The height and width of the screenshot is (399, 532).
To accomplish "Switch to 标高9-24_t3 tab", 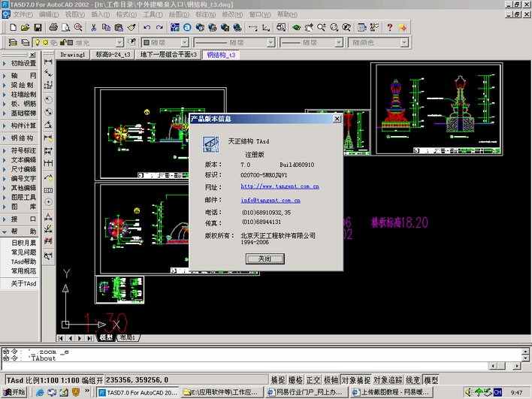I will click(113, 55).
